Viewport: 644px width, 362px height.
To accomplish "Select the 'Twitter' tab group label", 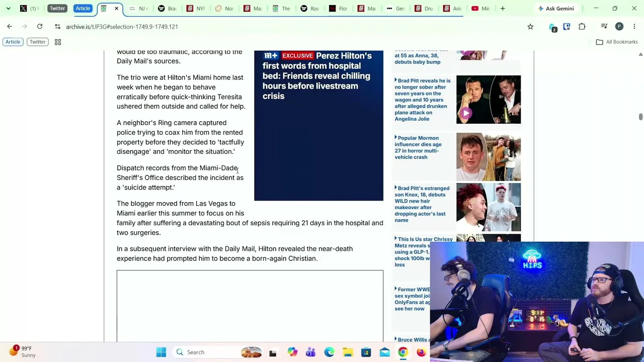I will (x=57, y=9).
